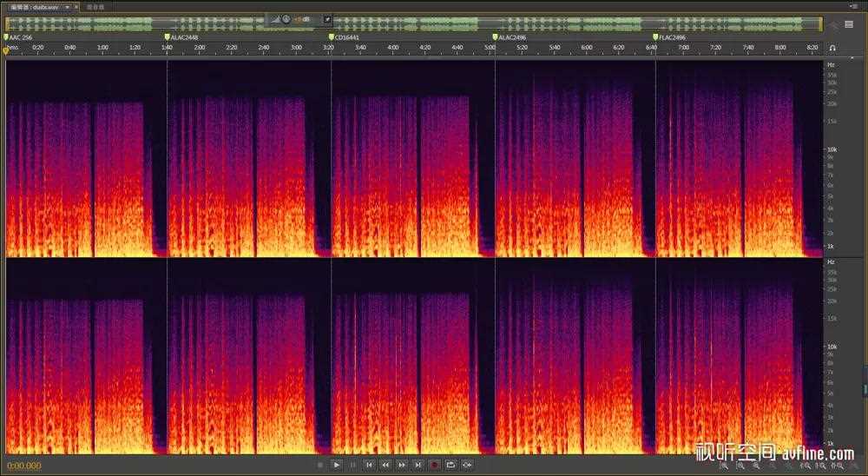Click the Record button
Image resolution: width=868 pixels, height=476 pixels.
coord(435,465)
